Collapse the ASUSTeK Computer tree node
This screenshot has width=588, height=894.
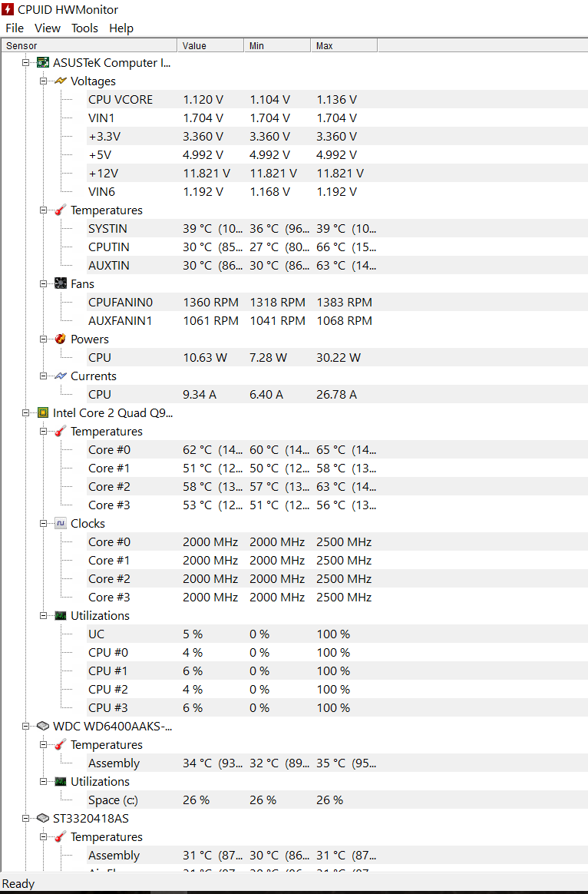pyautogui.click(x=25, y=63)
